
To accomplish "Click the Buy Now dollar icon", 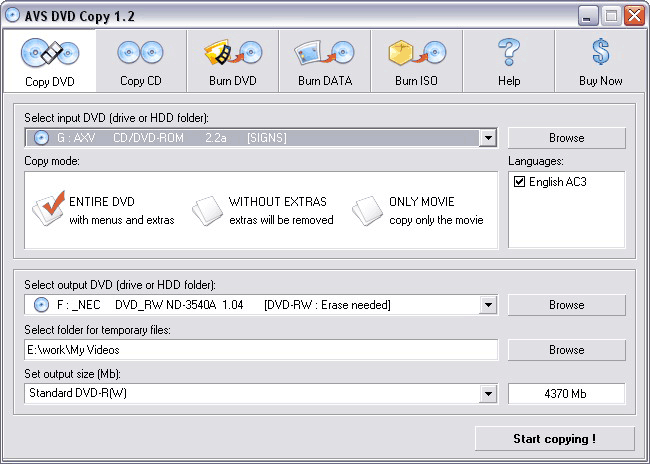I will 601,52.
